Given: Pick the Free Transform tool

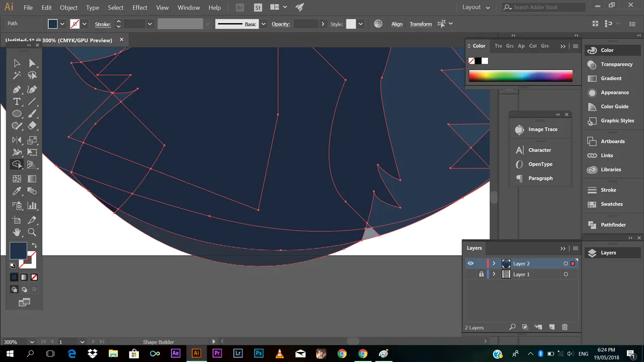Looking at the screenshot, I should coord(32,152).
